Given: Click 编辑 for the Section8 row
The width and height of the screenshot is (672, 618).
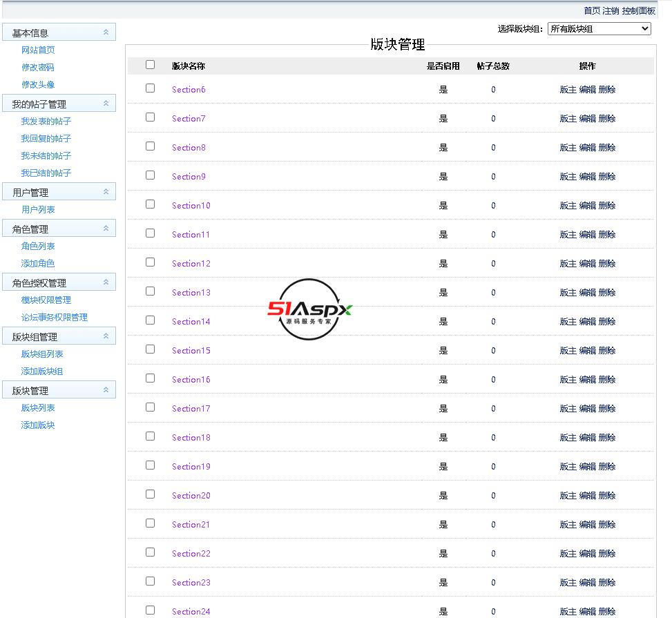Looking at the screenshot, I should (587, 148).
